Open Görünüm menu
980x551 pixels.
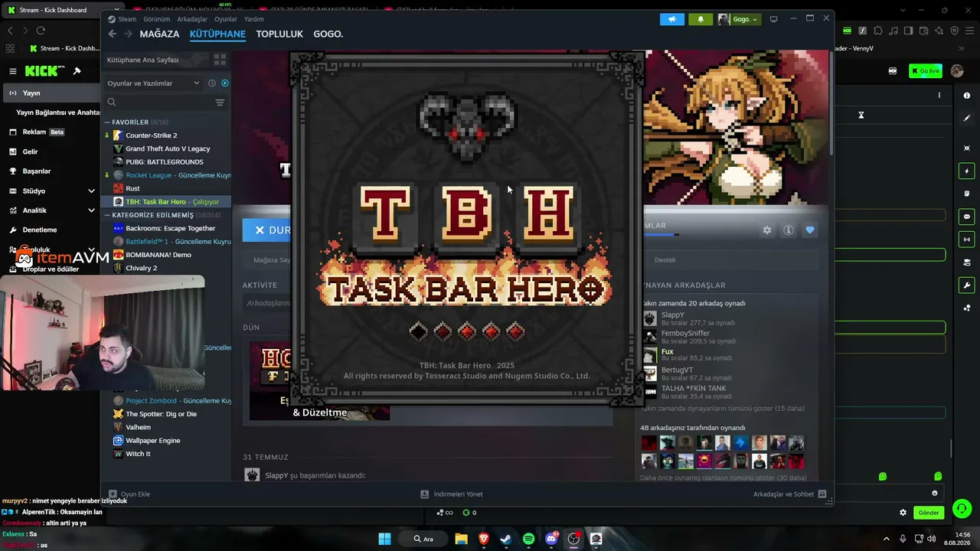coord(157,19)
